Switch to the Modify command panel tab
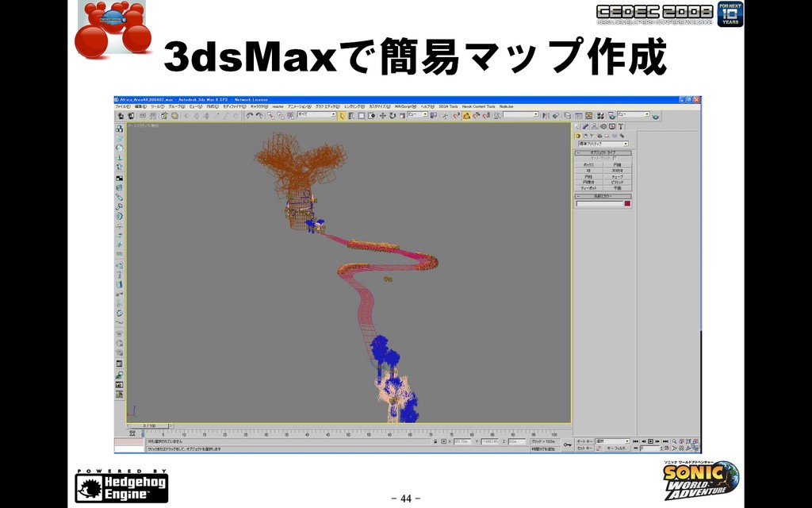Screen dimensions: 812x508 (586, 126)
